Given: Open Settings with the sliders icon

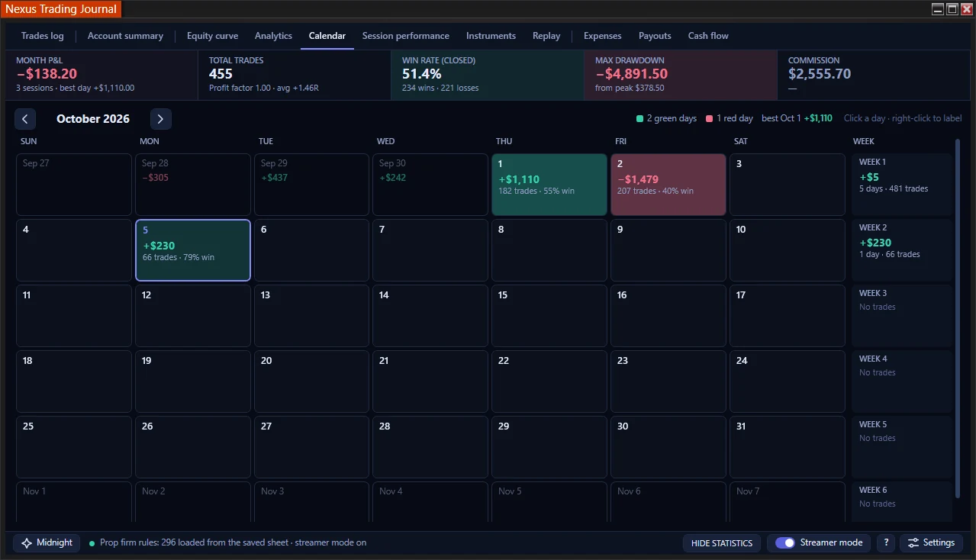Looking at the screenshot, I should (931, 542).
